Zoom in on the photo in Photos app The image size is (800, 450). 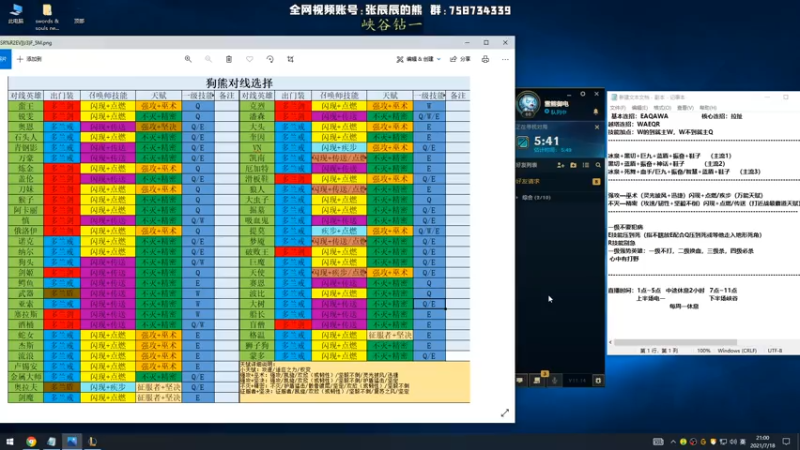point(188,59)
